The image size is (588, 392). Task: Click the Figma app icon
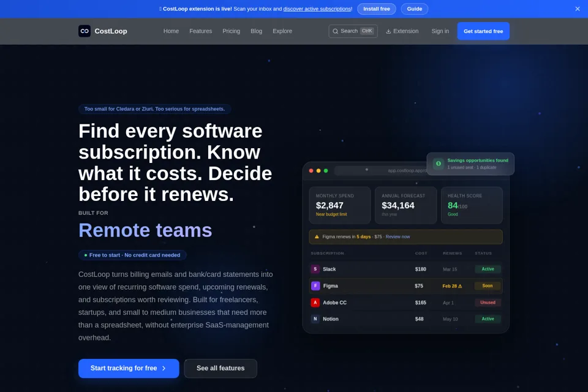click(x=315, y=286)
